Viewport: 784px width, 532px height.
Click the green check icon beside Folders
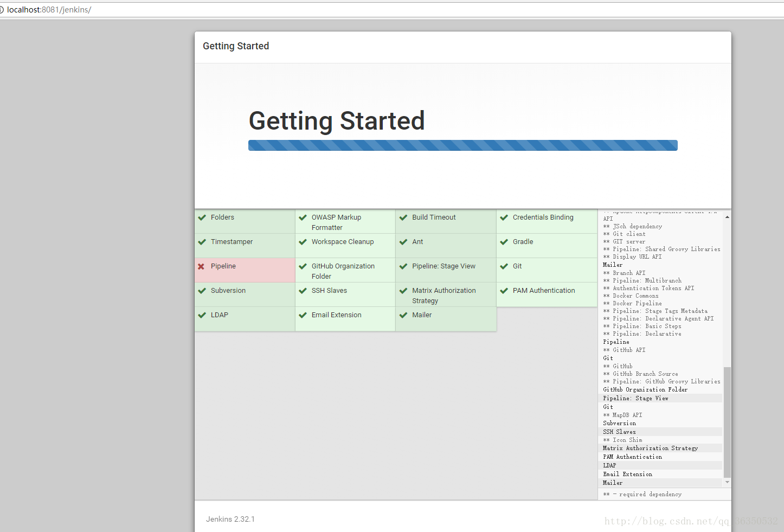(202, 217)
